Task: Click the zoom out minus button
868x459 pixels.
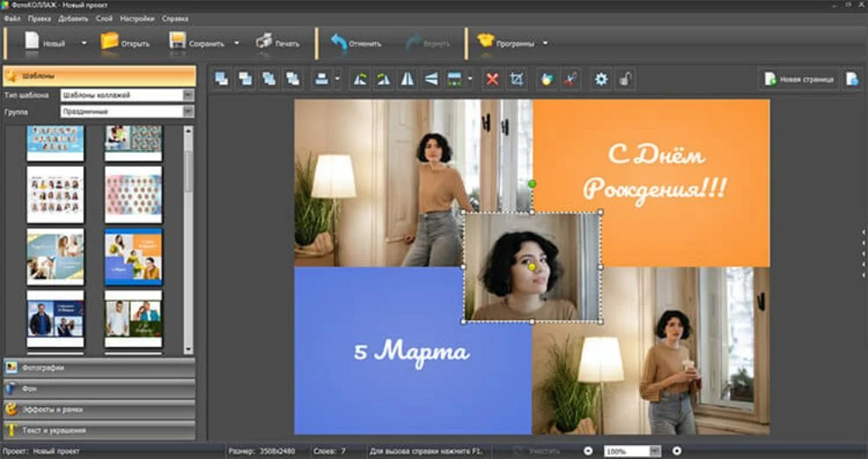Action: 588,451
